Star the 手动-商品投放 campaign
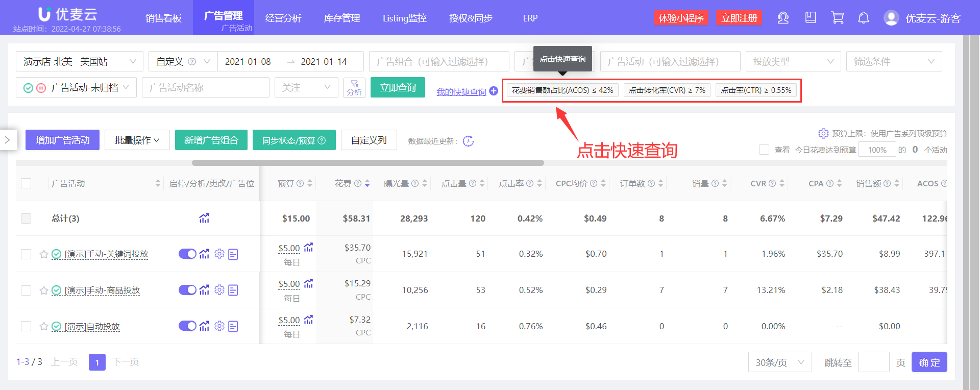 tap(44, 290)
